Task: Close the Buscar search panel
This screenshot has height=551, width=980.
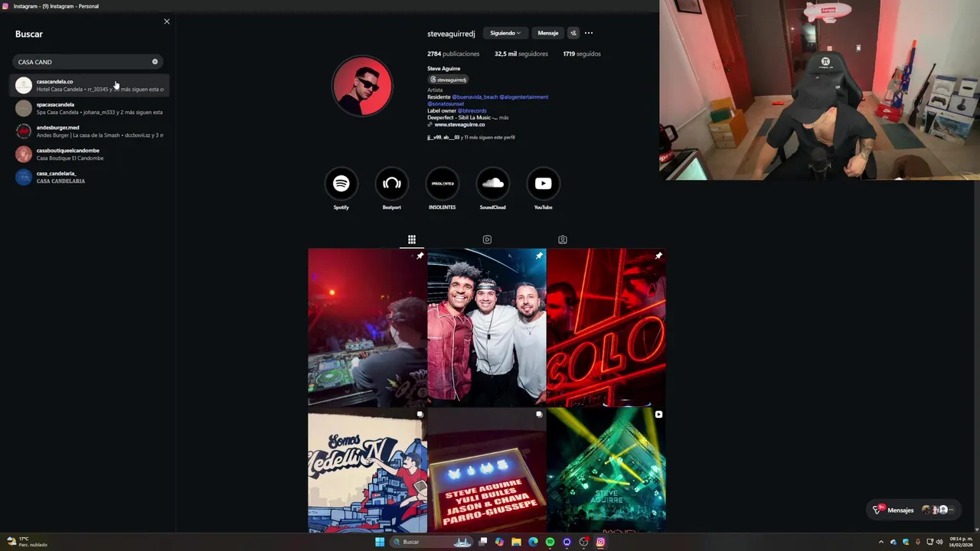Action: (167, 21)
